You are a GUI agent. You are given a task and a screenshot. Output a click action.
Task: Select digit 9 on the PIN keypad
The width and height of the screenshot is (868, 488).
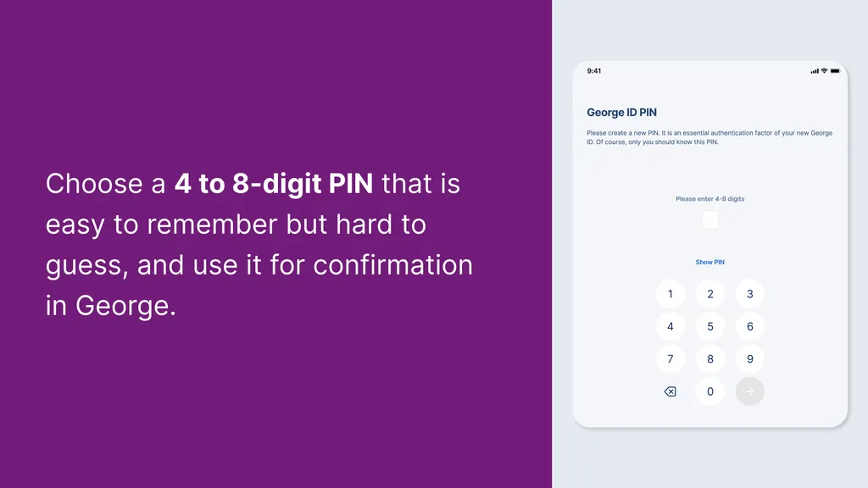click(749, 358)
